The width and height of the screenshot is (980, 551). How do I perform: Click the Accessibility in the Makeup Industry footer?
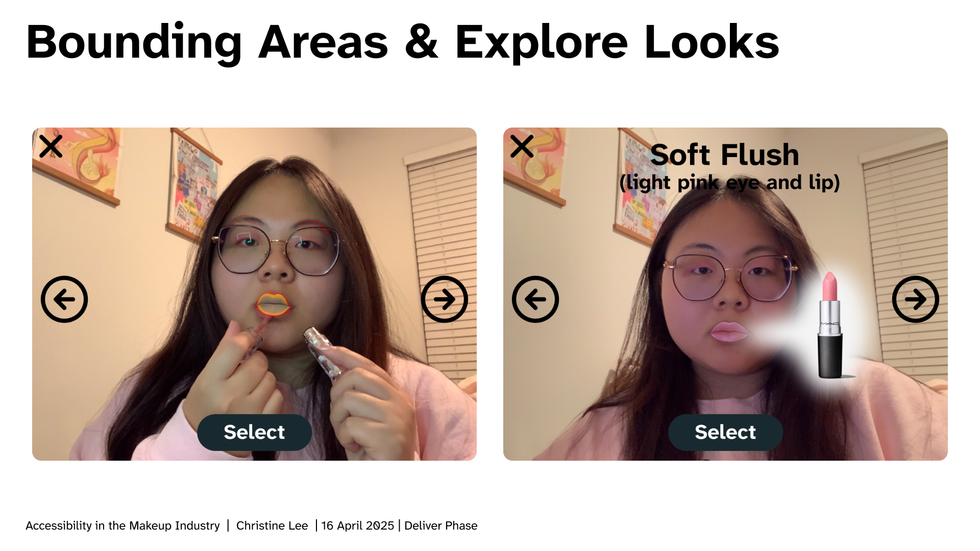pyautogui.click(x=122, y=525)
